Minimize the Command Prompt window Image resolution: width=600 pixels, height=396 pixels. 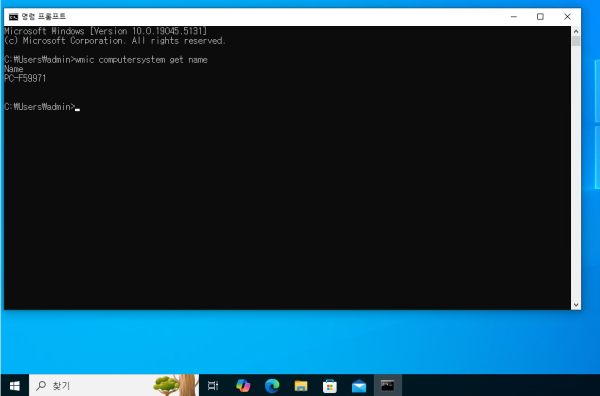[514, 17]
